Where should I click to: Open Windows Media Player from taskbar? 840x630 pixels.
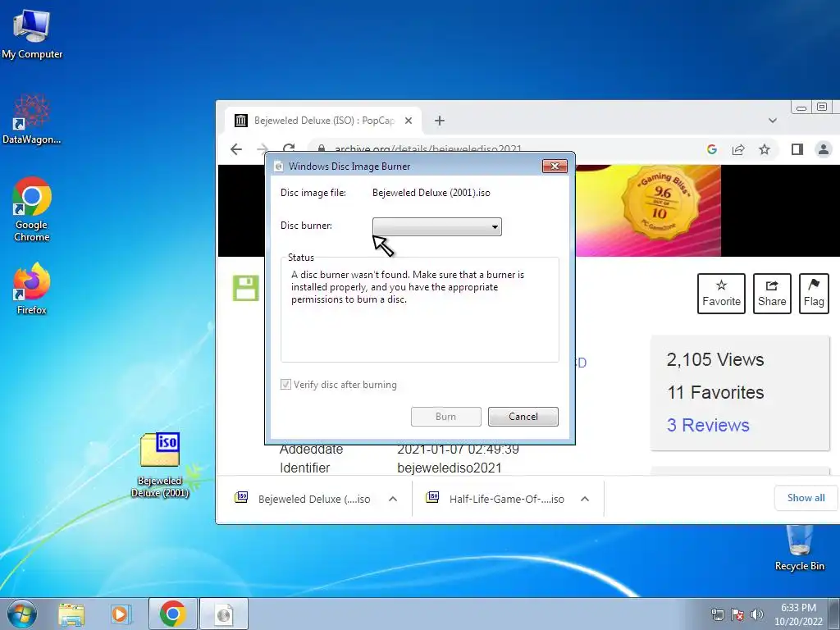click(121, 614)
